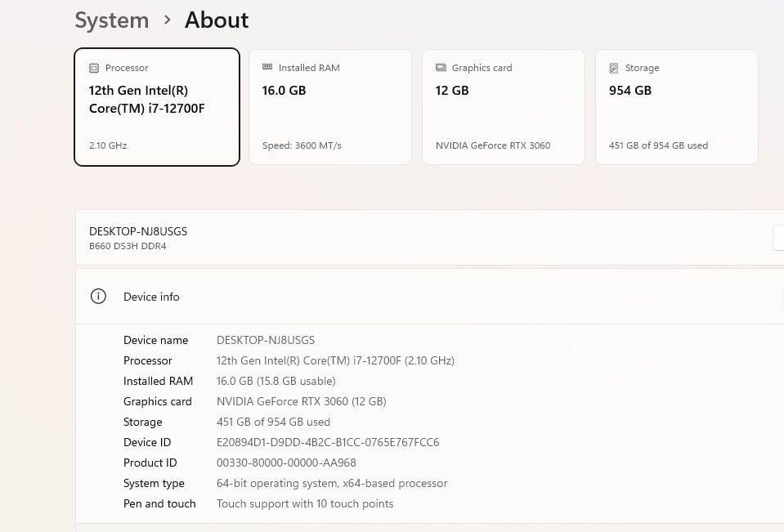The width and height of the screenshot is (784, 532).
Task: Click the '12 GB' graphics memory value
Action: (452, 91)
